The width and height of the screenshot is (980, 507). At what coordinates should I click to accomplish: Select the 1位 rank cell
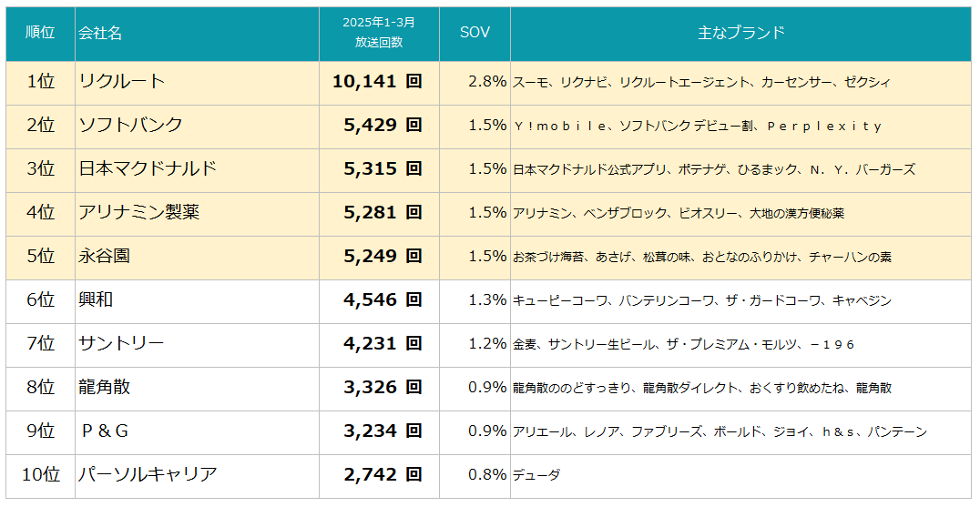[41, 82]
